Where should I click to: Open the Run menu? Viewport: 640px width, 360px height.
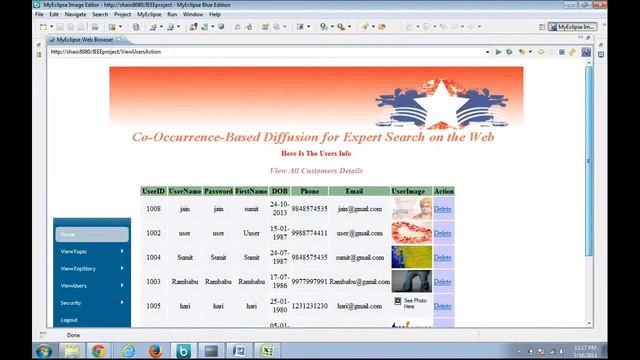172,14
